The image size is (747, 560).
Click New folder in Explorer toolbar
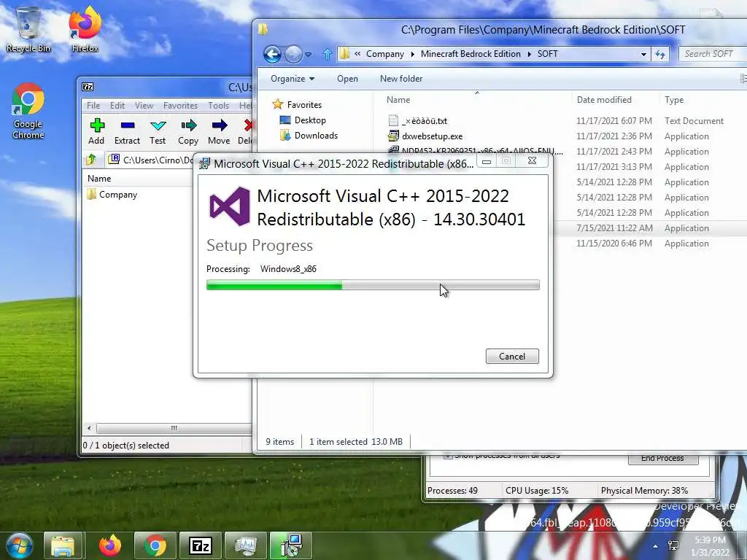point(401,79)
